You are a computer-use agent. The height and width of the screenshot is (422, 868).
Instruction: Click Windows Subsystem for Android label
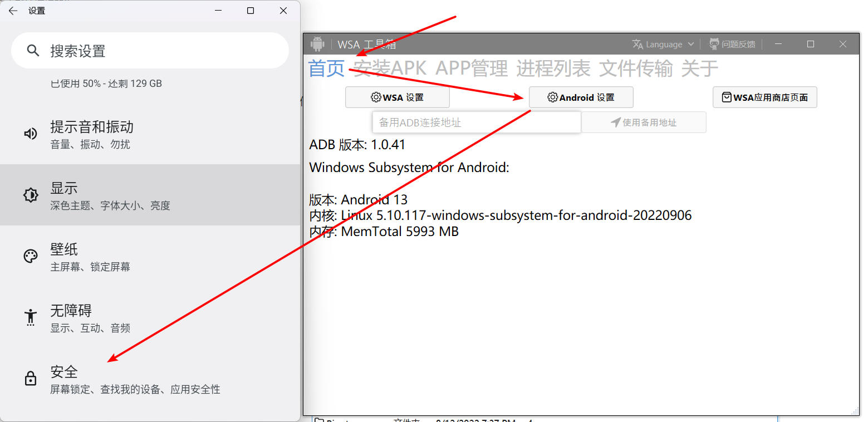(409, 168)
